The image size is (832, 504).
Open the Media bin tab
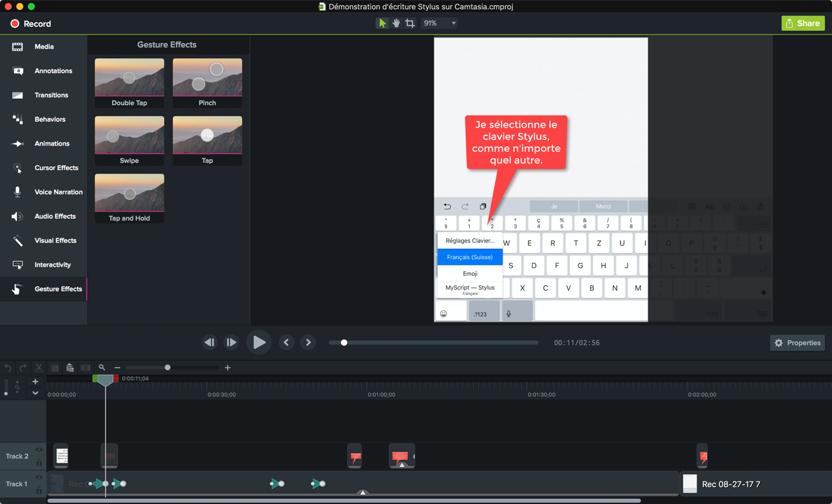click(x=43, y=47)
